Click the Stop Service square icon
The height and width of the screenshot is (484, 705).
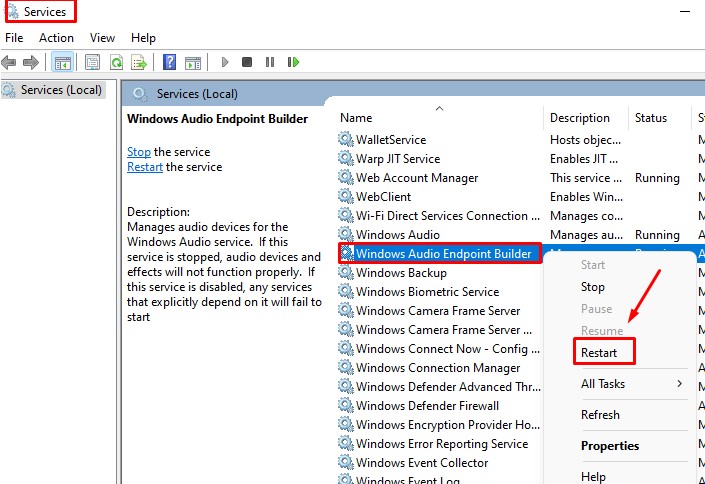[x=247, y=62]
